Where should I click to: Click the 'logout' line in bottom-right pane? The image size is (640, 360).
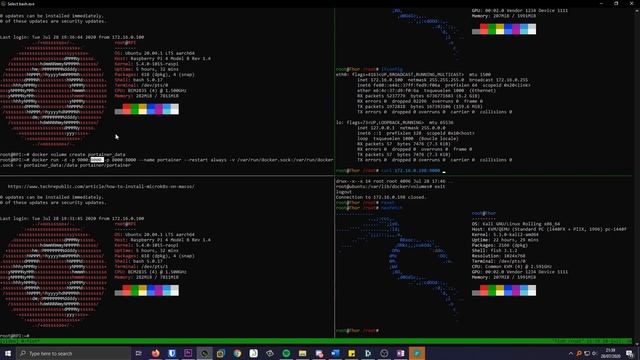(x=344, y=192)
